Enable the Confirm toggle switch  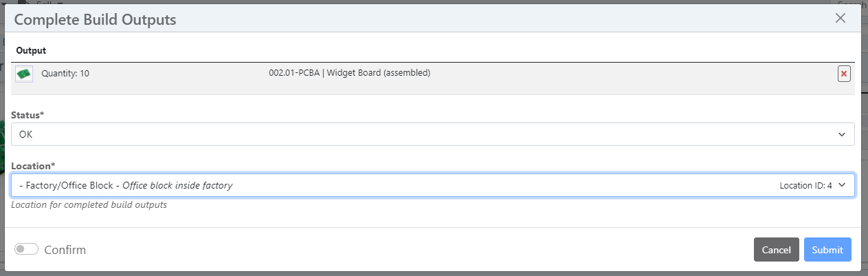coord(27,249)
